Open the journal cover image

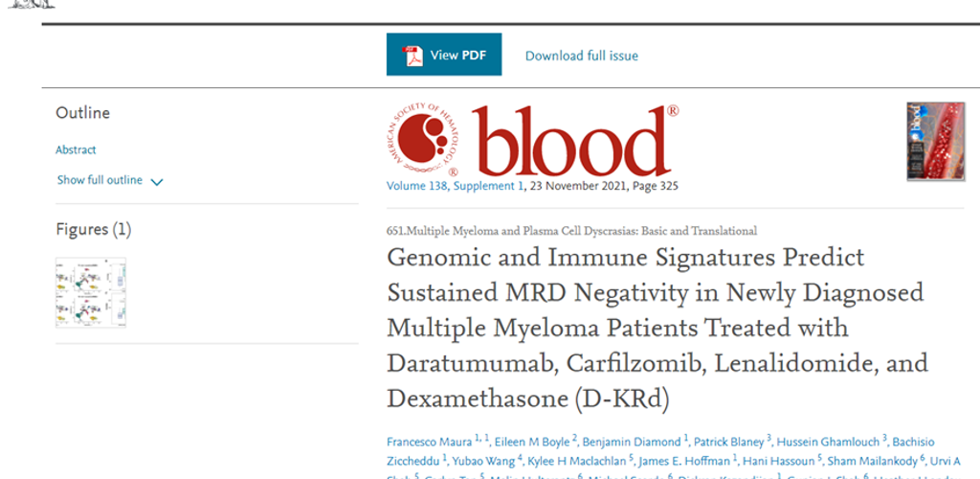pos(935,142)
